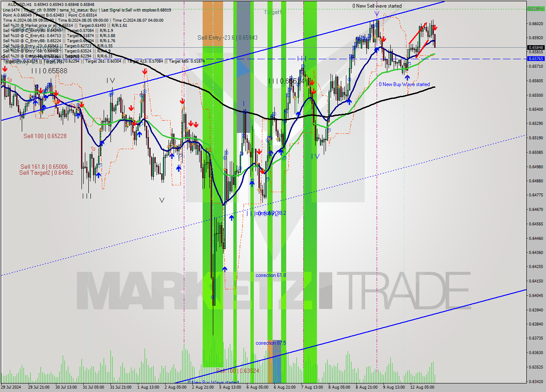Click '0 New Sell wave started' label
This screenshot has width=546, height=392.
click(377, 6)
